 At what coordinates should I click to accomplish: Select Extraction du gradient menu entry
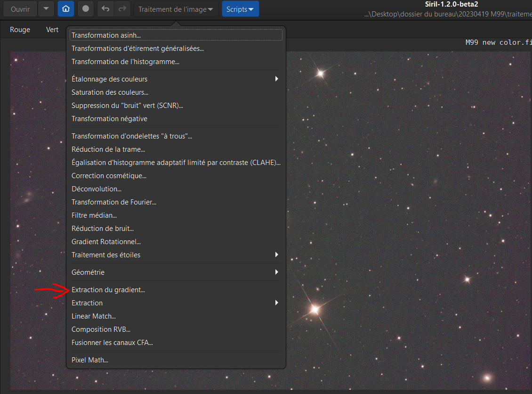click(x=108, y=290)
